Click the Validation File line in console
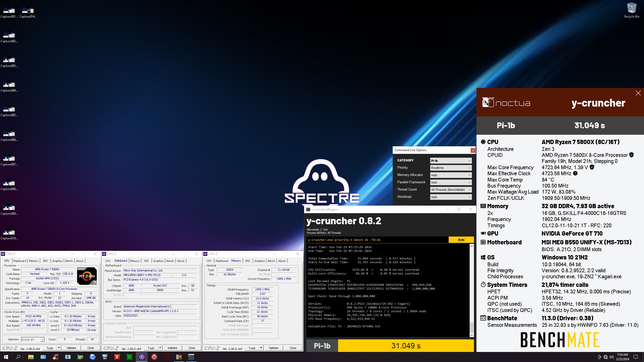The width and height of the screenshot is (644, 362). (344, 326)
